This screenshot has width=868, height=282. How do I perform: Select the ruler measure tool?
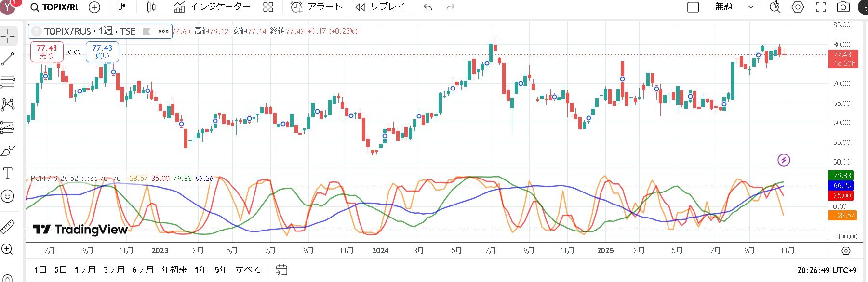pyautogui.click(x=8, y=227)
